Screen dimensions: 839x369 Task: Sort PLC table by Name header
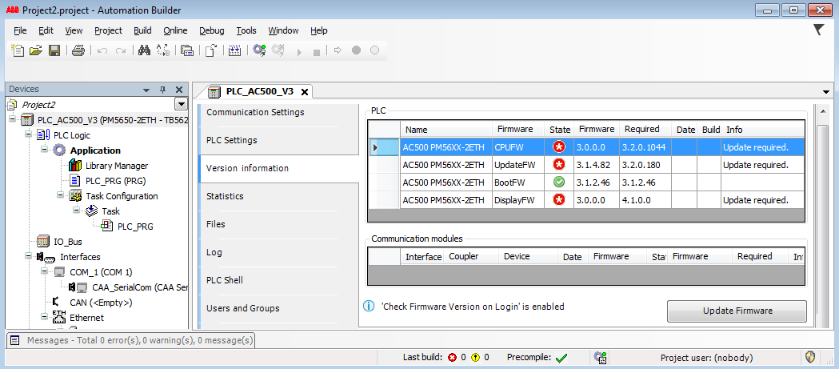(x=446, y=129)
